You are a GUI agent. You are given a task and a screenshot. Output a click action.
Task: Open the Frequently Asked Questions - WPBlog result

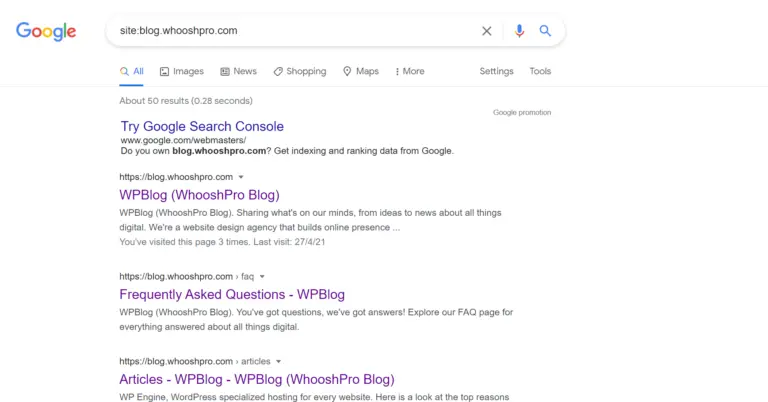[232, 294]
